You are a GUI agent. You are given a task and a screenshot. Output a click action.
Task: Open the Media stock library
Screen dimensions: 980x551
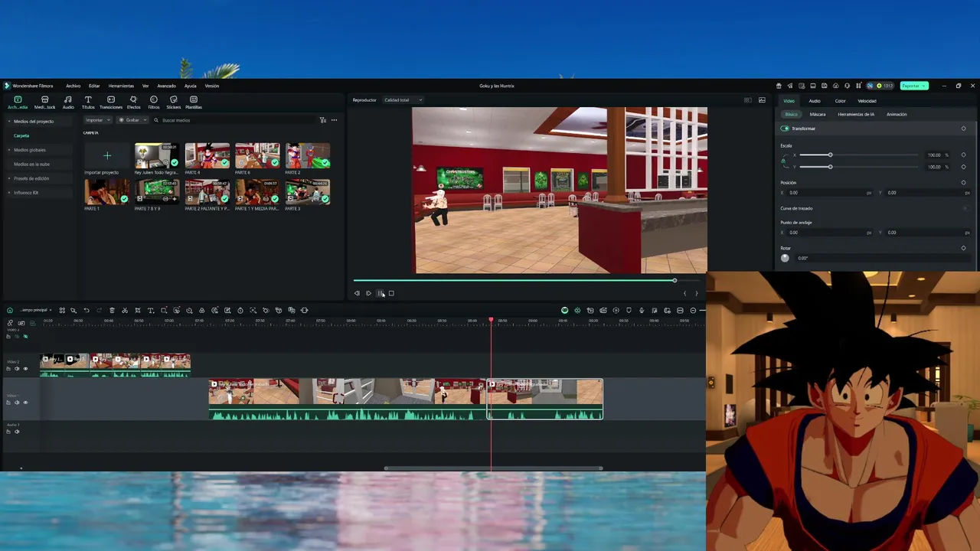click(44, 102)
